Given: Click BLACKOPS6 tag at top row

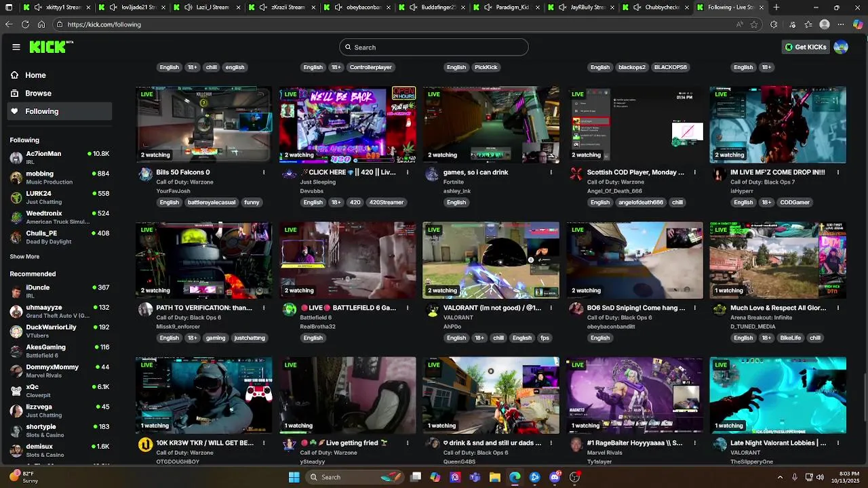Looking at the screenshot, I should click(x=671, y=67).
